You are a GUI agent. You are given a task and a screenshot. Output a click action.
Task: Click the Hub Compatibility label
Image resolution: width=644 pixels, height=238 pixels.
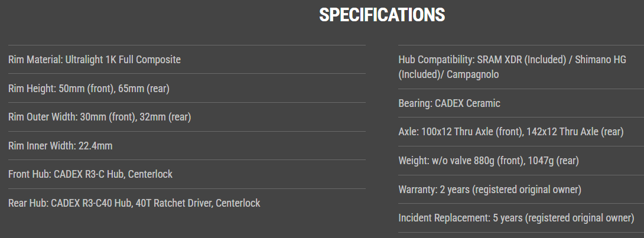point(435,60)
